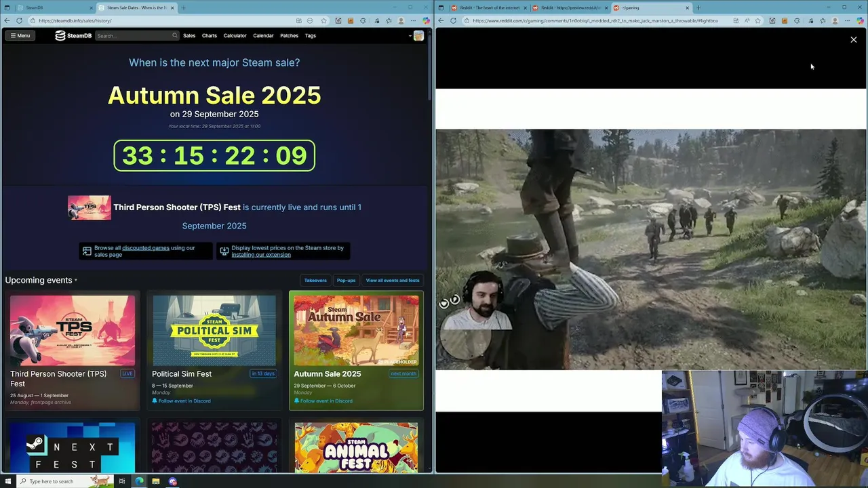This screenshot has width=868, height=488.
Task: Reload the Reddit page
Action: pos(453,20)
